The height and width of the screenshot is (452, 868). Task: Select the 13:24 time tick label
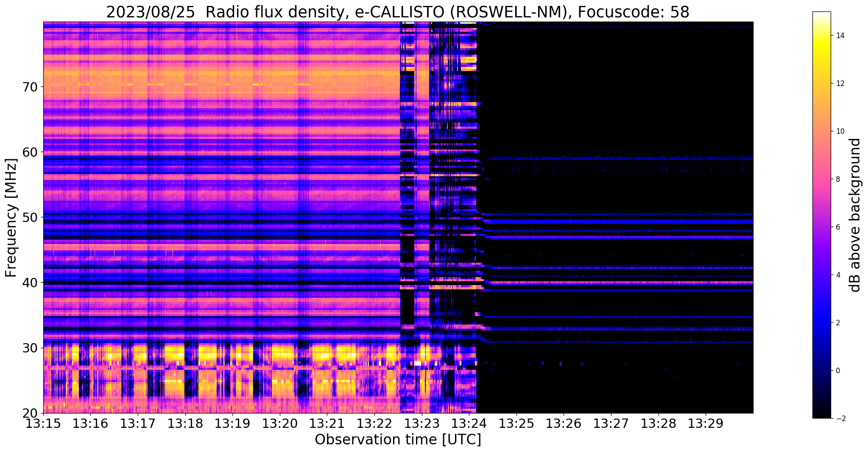tap(469, 423)
